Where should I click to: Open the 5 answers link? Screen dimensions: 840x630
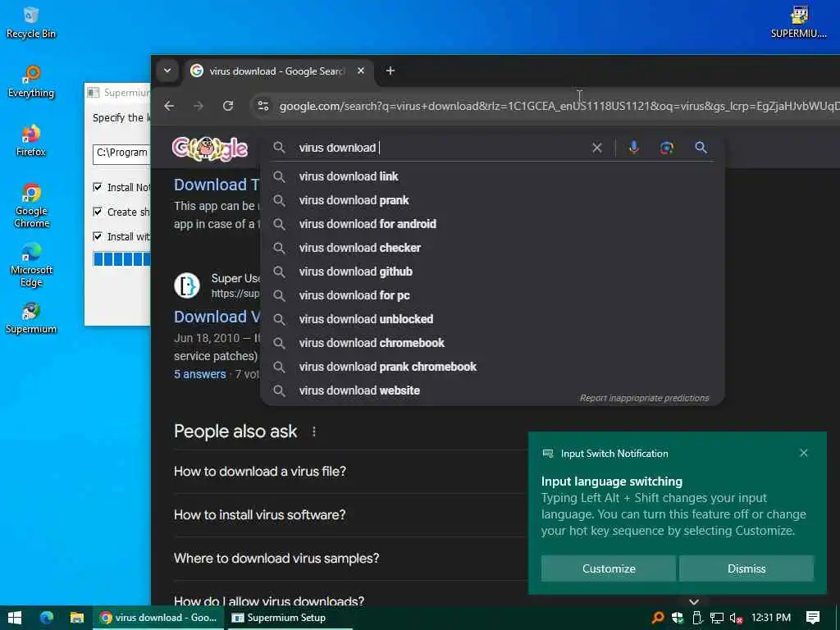(x=200, y=374)
